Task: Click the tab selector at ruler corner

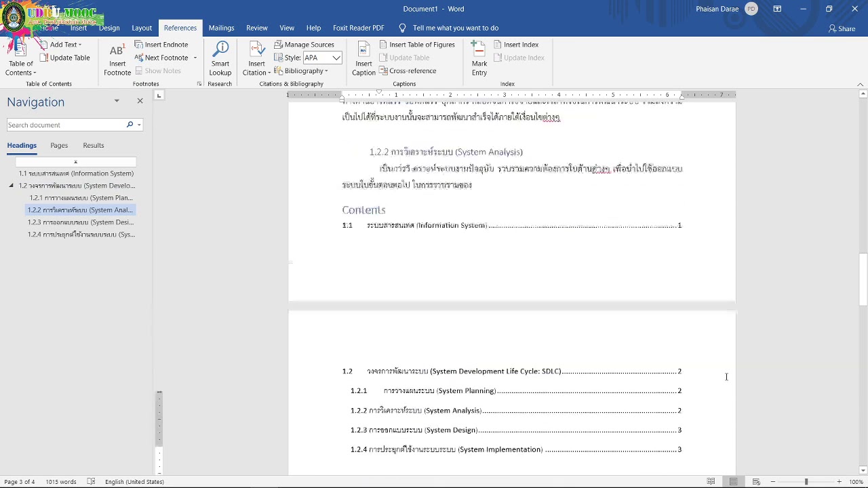Action: click(159, 96)
